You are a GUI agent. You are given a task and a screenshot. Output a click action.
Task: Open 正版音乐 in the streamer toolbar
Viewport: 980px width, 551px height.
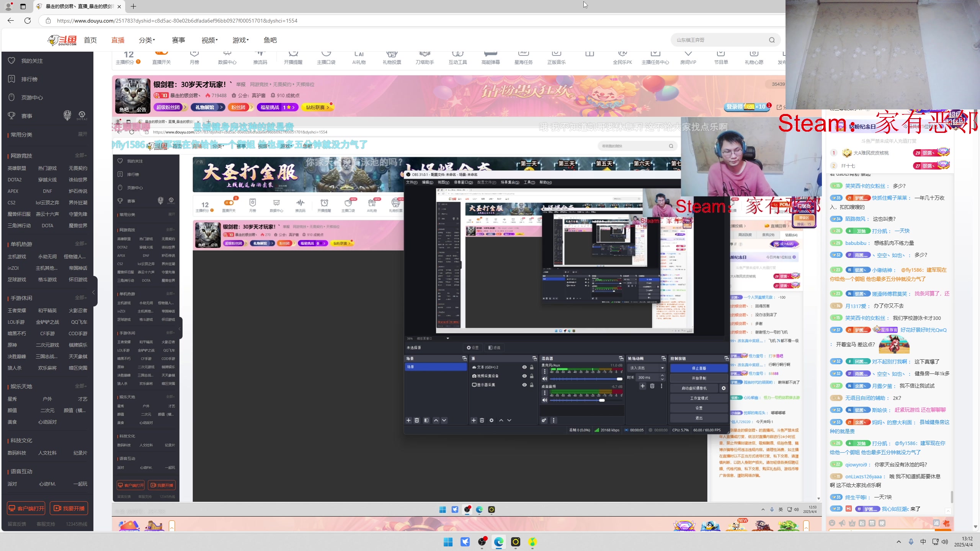click(557, 57)
